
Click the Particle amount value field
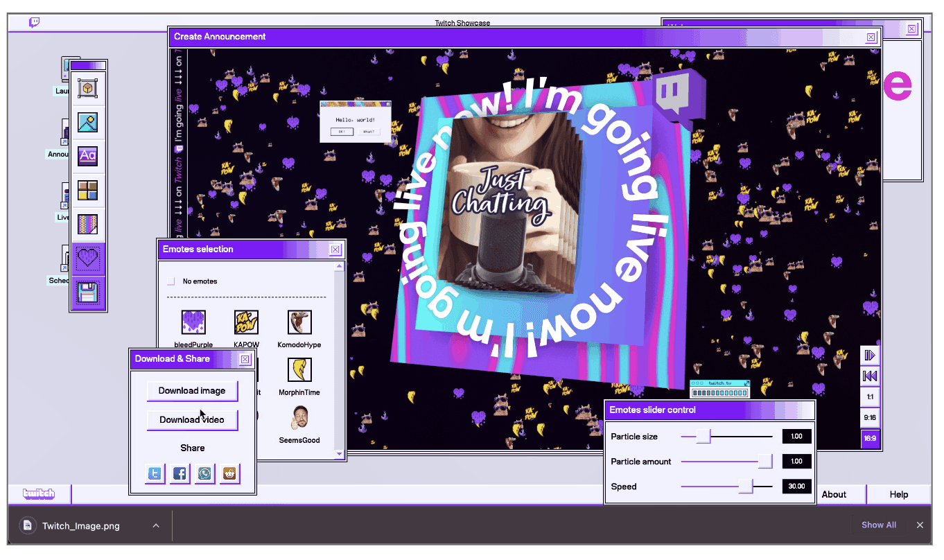click(x=796, y=462)
